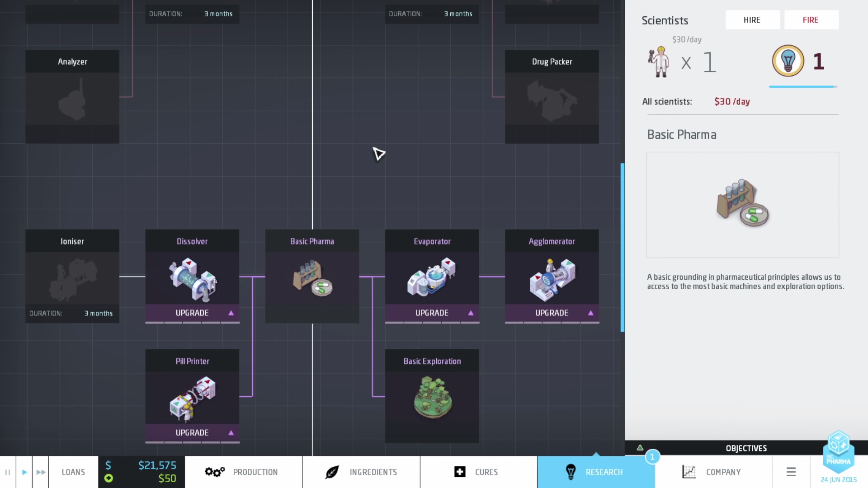Switch to the Production tab
The image size is (868, 488).
(243, 472)
